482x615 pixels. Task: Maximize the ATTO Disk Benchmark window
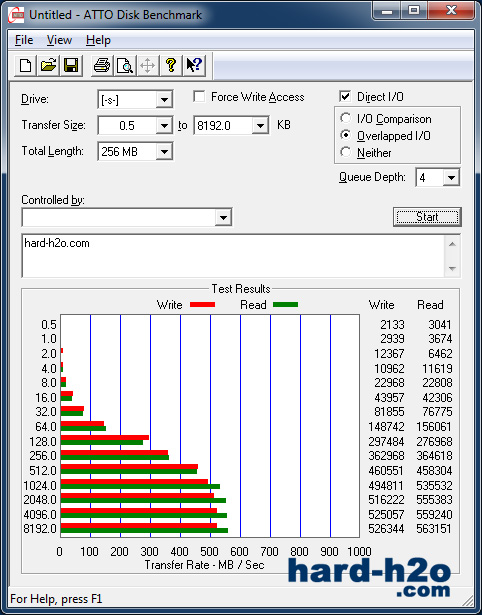(414, 11)
